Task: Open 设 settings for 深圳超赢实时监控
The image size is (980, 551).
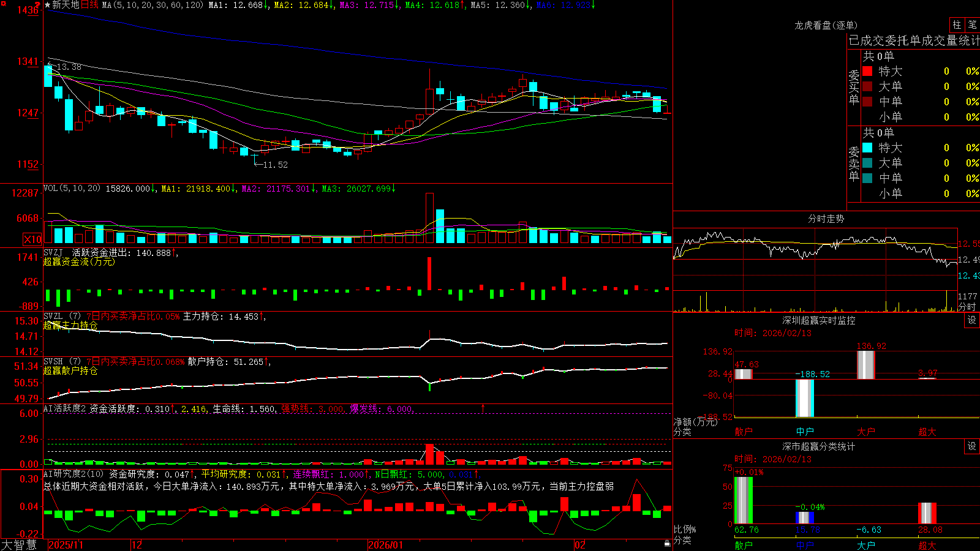Action: [x=972, y=320]
